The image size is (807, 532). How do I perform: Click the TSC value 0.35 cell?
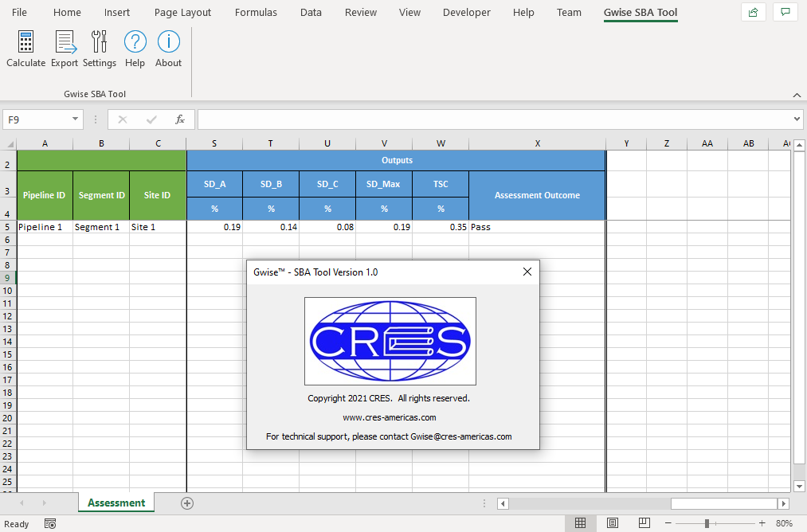[441, 227]
